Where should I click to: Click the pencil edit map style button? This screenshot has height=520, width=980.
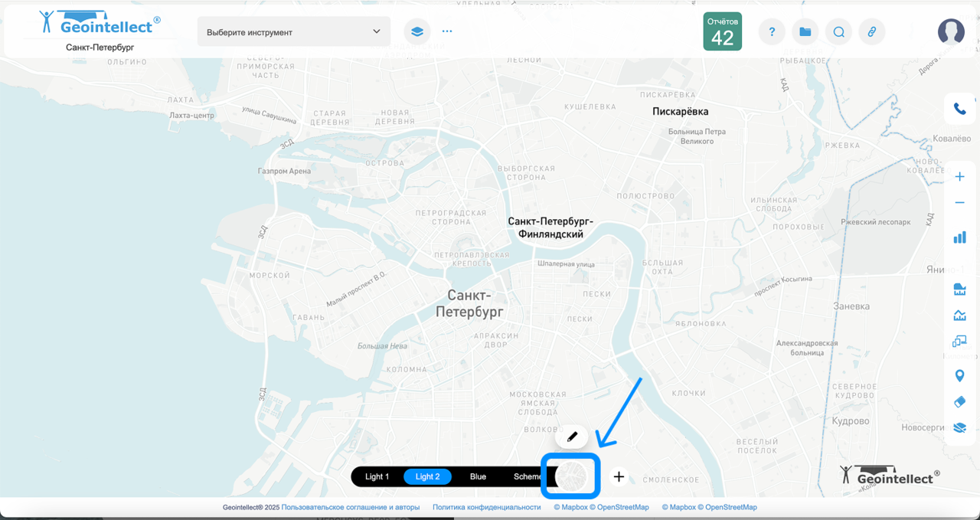point(572,437)
